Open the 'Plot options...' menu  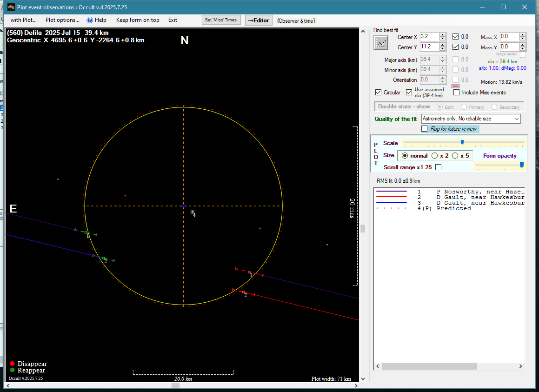[62, 20]
